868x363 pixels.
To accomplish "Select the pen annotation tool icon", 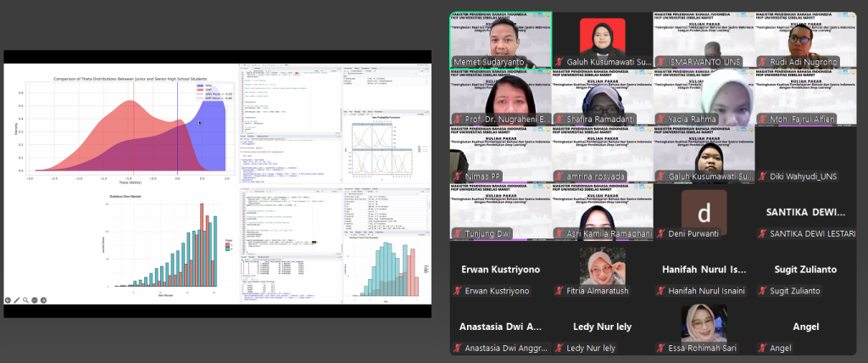I will 17,299.
